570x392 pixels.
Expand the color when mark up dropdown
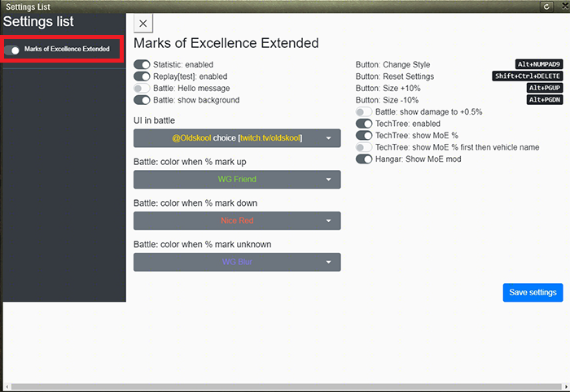[237, 179]
